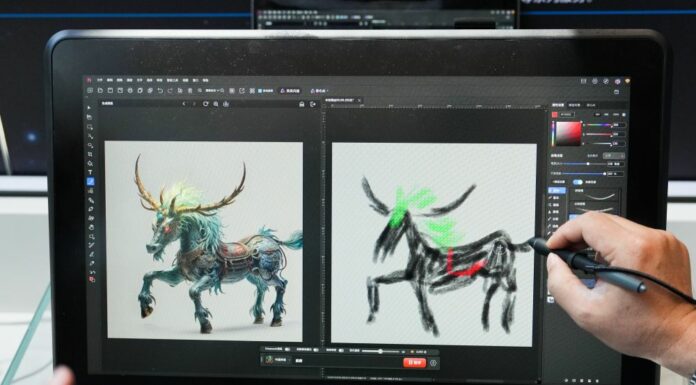The width and height of the screenshot is (696, 385).
Task: Toggle the blue checkbox in top toolbar
Action: (x=260, y=91)
